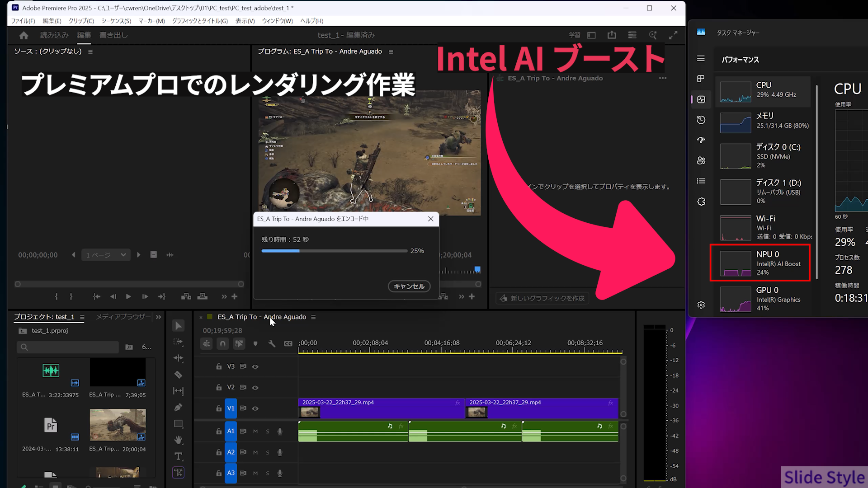Click the Selection arrow tool

pos(178,326)
